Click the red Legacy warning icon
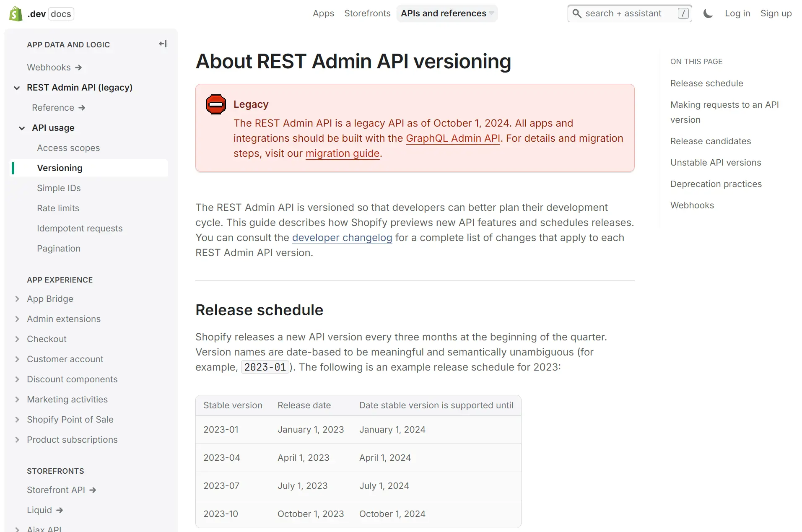The image size is (802, 532). (x=216, y=104)
